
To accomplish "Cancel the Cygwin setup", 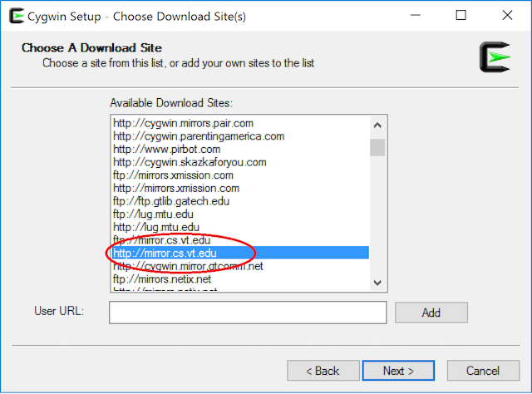I will (482, 371).
